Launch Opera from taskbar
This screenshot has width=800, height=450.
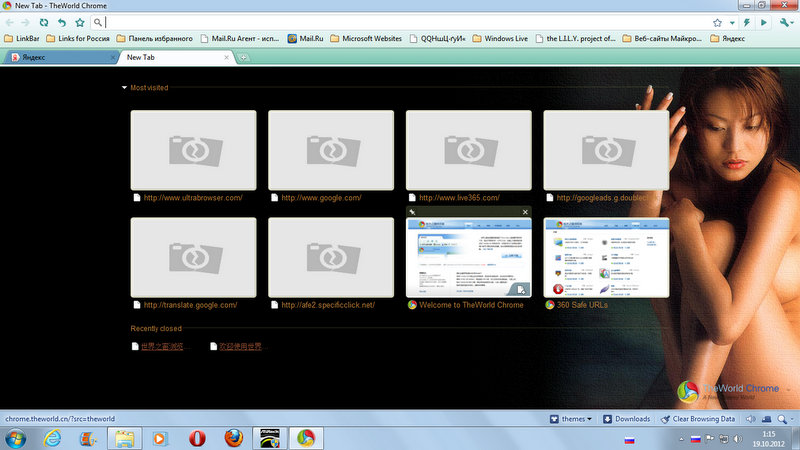coord(197,439)
